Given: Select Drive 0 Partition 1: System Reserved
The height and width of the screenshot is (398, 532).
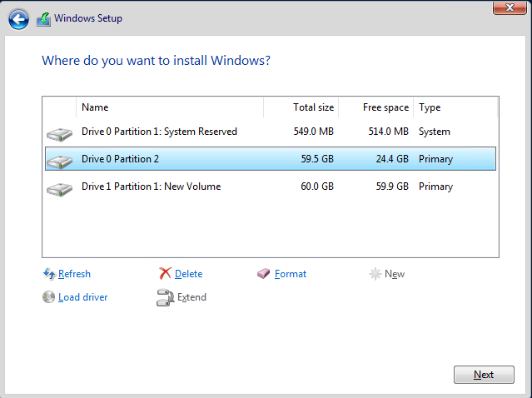Looking at the screenshot, I should (159, 132).
